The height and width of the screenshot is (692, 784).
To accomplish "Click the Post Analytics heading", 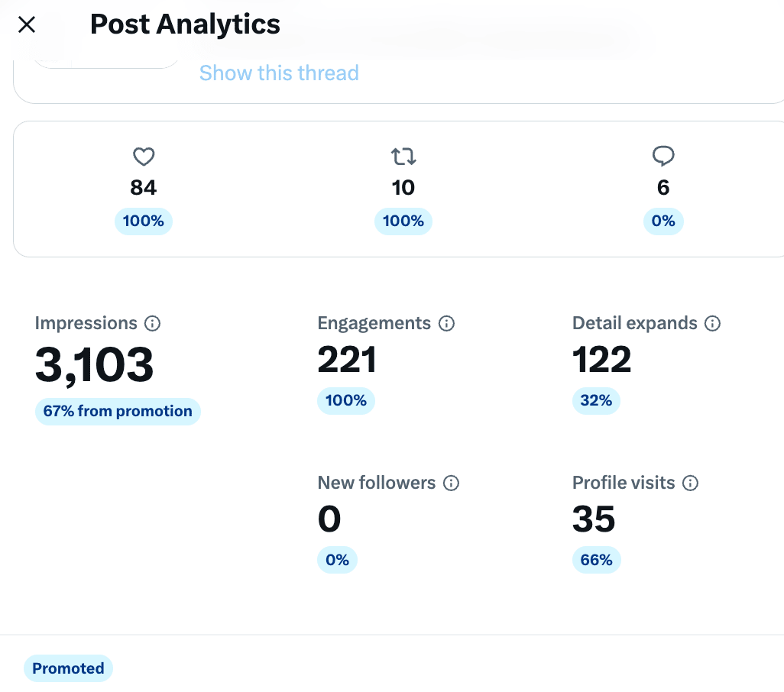I will point(185,24).
